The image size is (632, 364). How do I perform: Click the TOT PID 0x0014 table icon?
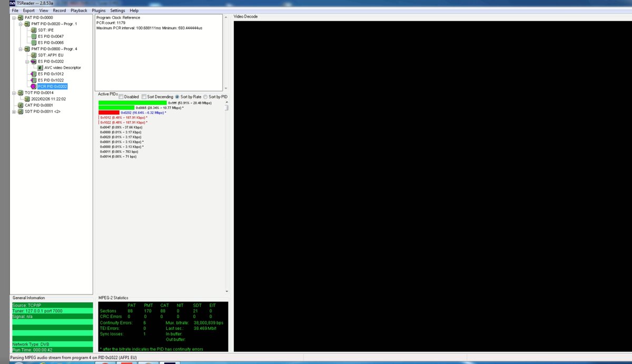[x=21, y=93]
